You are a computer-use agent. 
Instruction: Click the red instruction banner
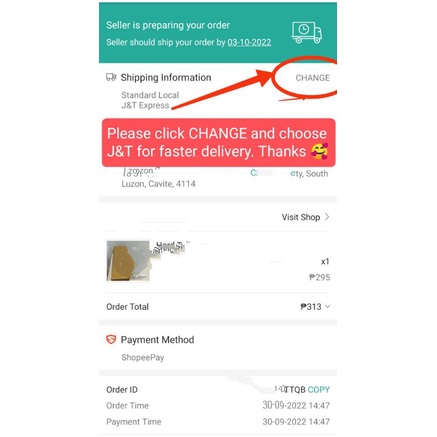point(218,142)
